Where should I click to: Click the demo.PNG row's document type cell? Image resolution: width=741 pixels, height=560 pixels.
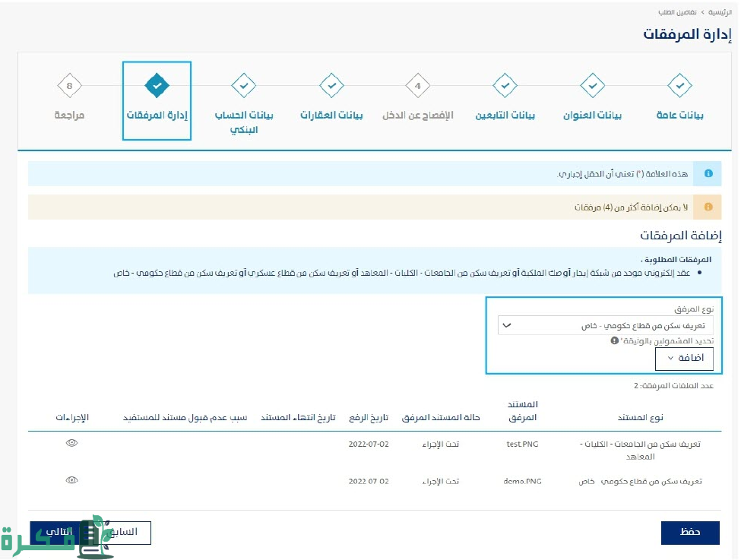tap(641, 482)
